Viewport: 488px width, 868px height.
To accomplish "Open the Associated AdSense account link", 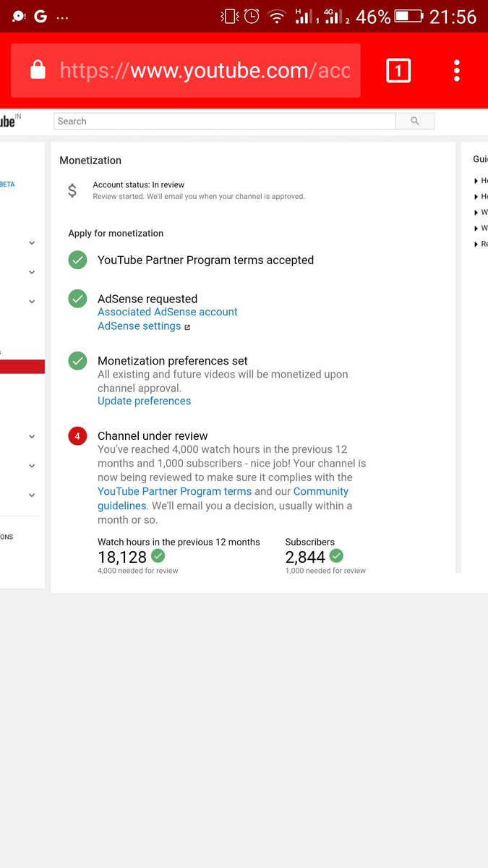I will [x=168, y=312].
